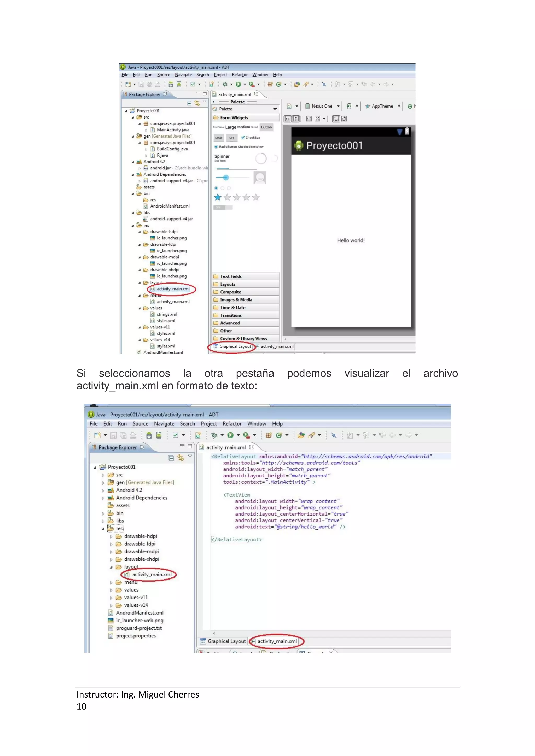The height and width of the screenshot is (756, 535).
Task: Click Lint check icon in lower toolbar
Action: tap(176, 435)
